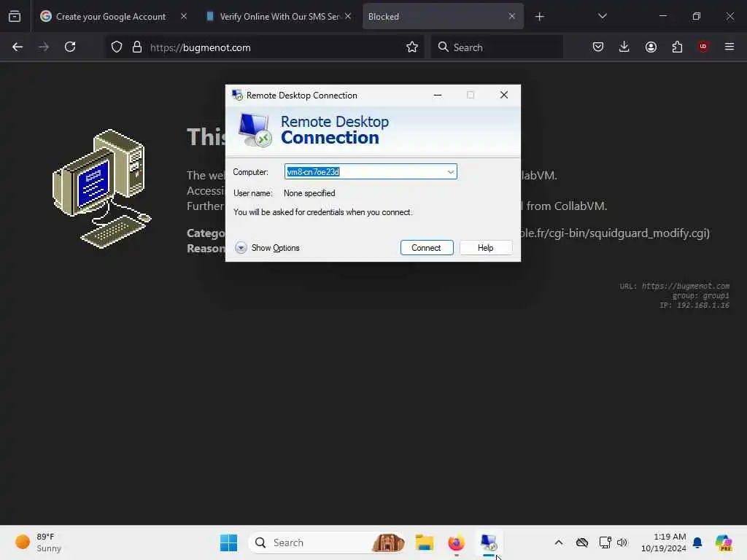Close the Verify Online SMS tab
747x560 pixels.
348,16
